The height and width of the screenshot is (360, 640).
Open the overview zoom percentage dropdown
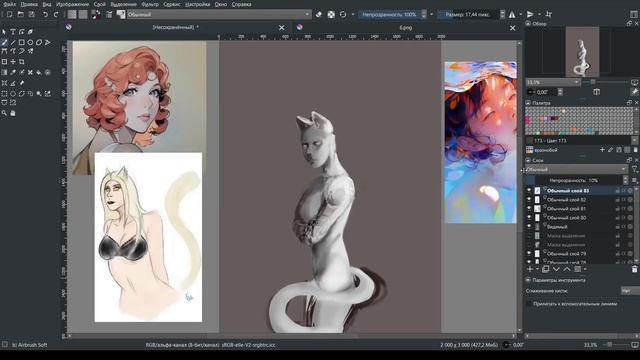553,82
